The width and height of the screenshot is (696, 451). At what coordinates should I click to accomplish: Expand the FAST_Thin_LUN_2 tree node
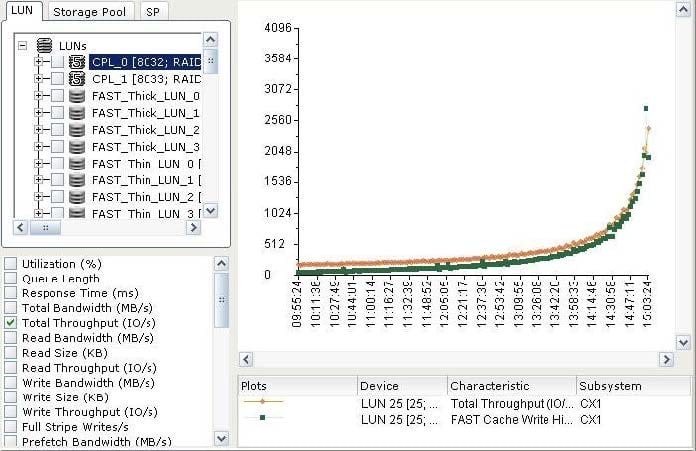[x=39, y=197]
